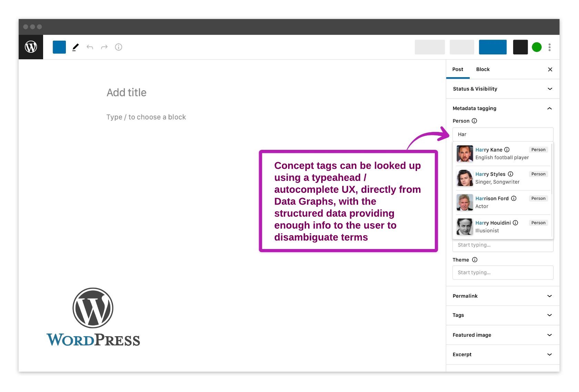Click info icon beside the Theme label
The width and height of the screenshot is (579, 392).
click(x=475, y=260)
